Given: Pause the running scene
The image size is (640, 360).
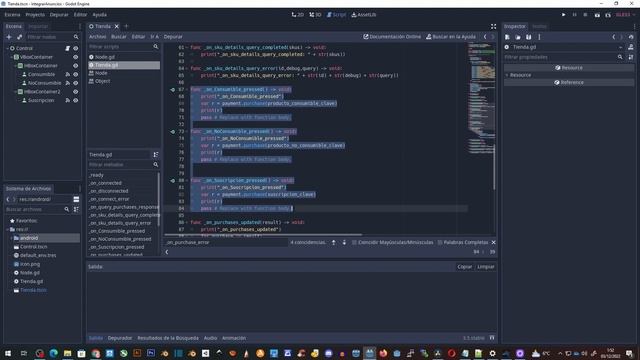Looking at the screenshot, I should 574,15.
